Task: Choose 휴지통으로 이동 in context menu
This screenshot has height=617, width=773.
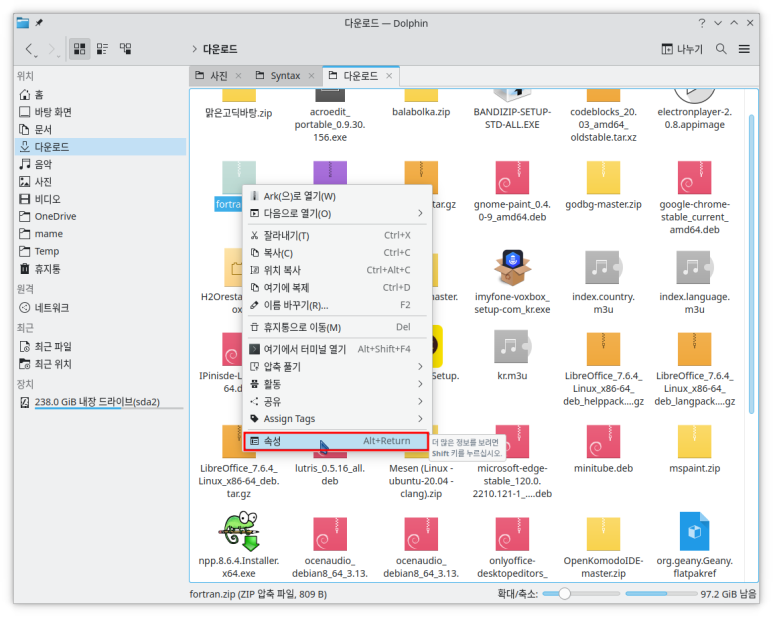Action: [337, 327]
